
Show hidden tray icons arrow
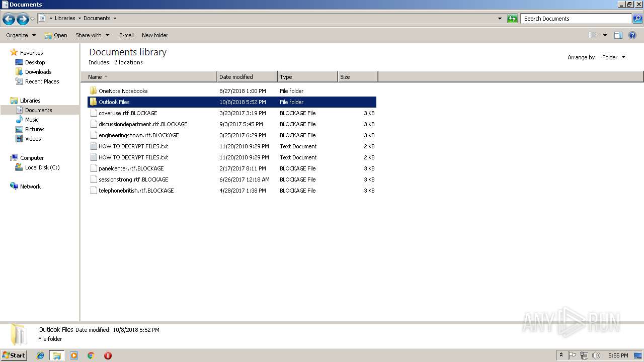(x=561, y=355)
